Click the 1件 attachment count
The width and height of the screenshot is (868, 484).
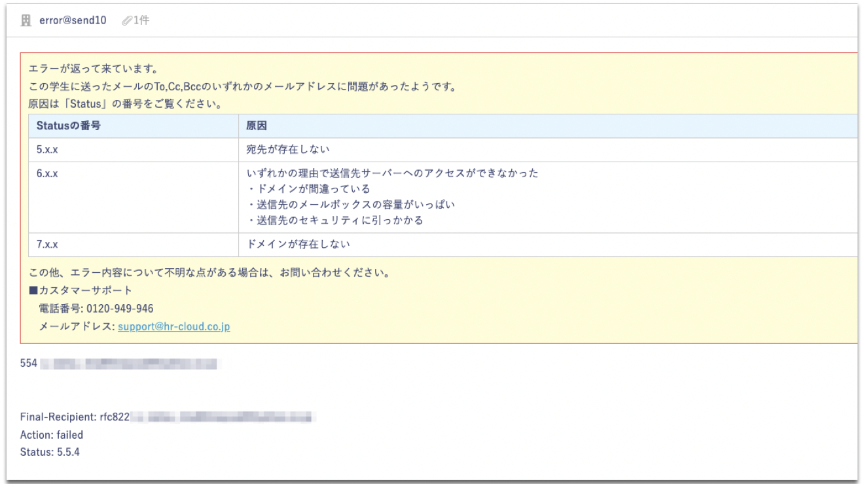(141, 21)
